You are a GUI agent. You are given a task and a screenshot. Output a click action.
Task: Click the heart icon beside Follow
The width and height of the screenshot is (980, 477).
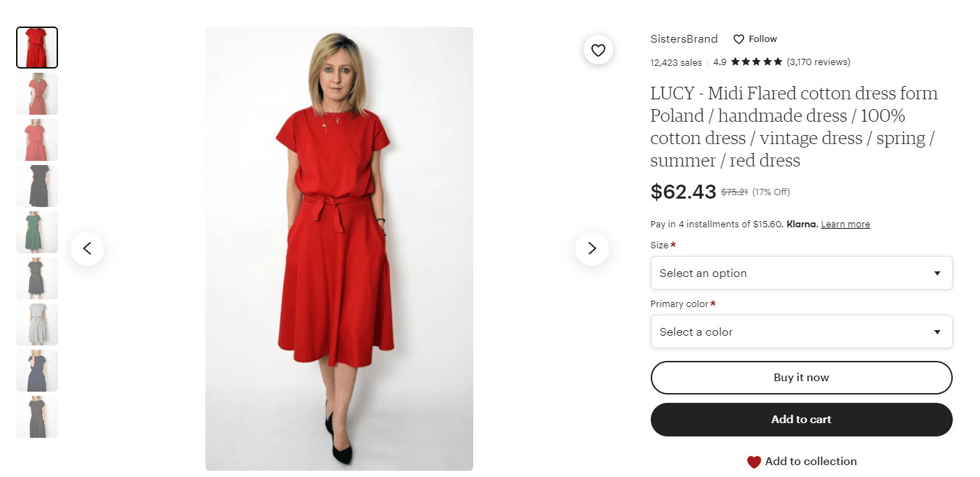coord(739,39)
